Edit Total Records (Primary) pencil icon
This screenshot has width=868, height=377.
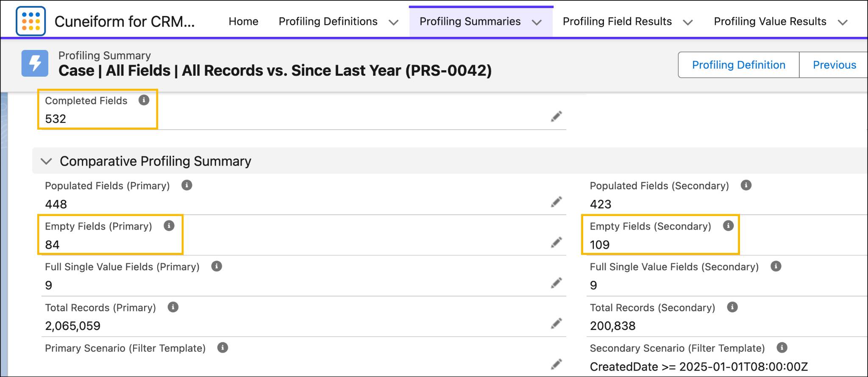(556, 324)
